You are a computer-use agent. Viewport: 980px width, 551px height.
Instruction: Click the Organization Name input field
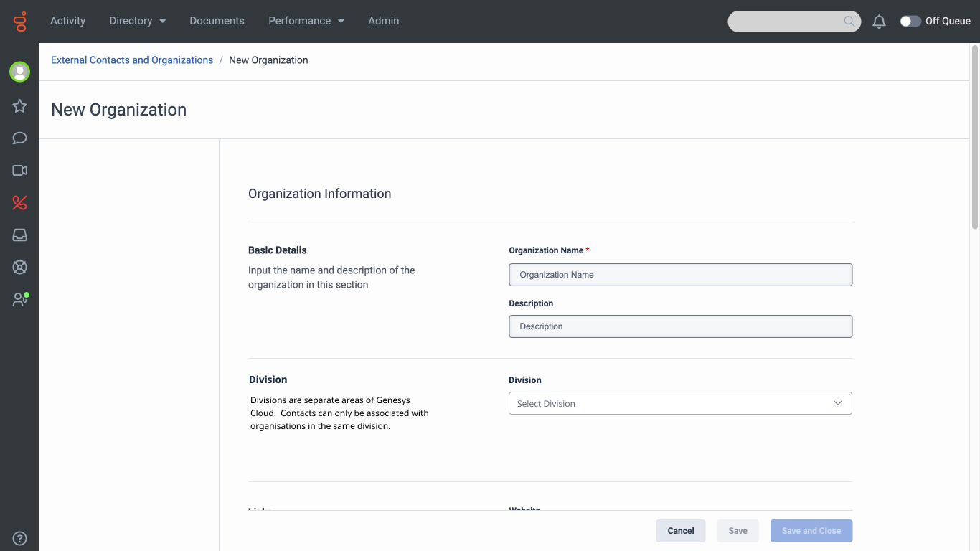(x=680, y=275)
